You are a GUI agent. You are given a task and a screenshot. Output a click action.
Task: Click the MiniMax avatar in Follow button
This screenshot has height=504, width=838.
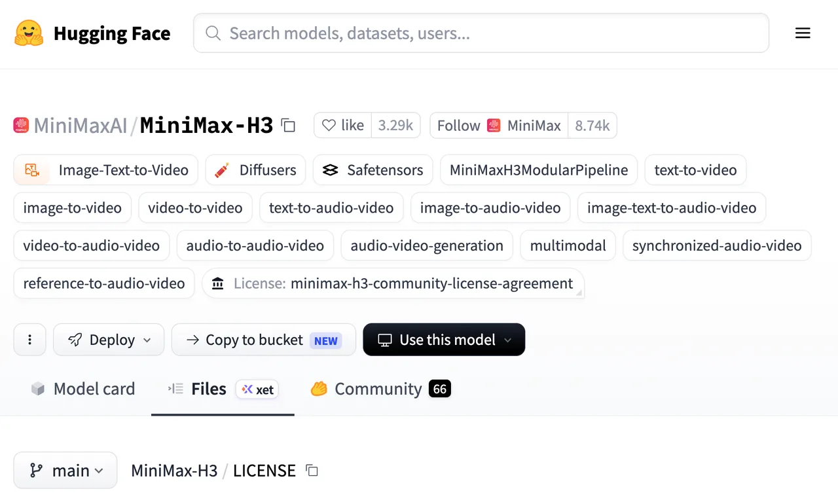tap(494, 125)
